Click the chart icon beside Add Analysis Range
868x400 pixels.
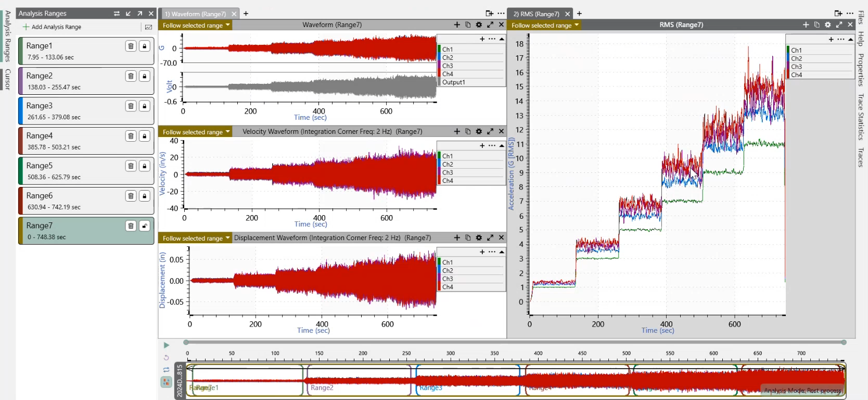(x=148, y=27)
